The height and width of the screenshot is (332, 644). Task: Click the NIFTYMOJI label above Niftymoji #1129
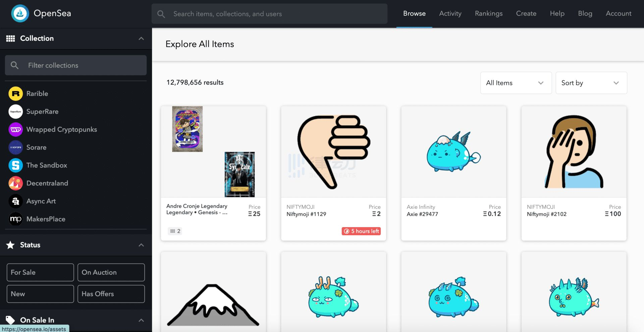301,207
